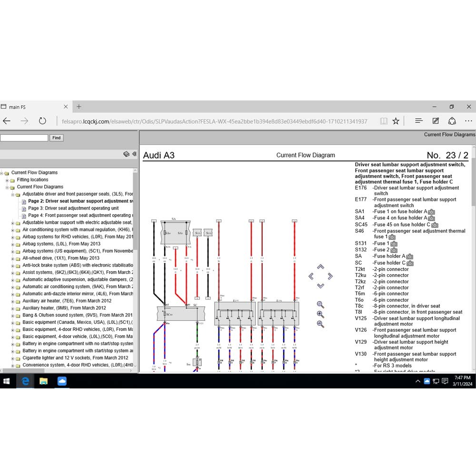Pan the diagram left with the left arrow
Image resolution: width=476 pixels, height=476 pixels.
(311, 276)
